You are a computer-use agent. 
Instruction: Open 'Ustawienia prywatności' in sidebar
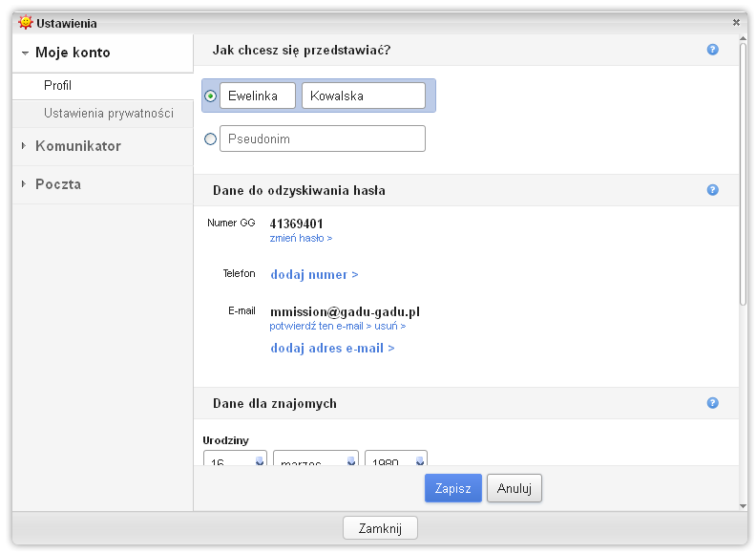click(108, 114)
